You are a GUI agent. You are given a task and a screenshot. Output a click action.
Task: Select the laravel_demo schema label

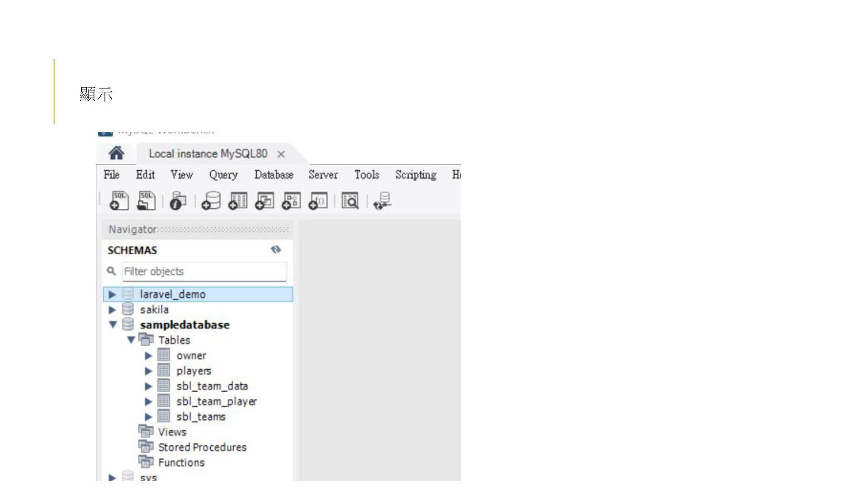173,294
